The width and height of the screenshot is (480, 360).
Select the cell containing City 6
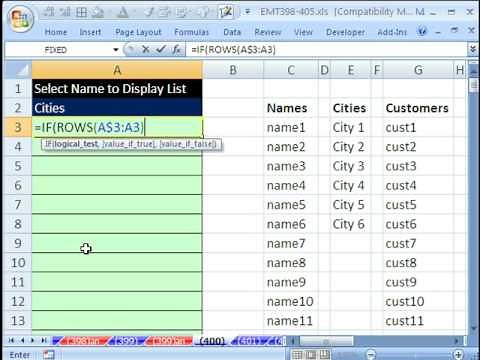click(x=350, y=224)
